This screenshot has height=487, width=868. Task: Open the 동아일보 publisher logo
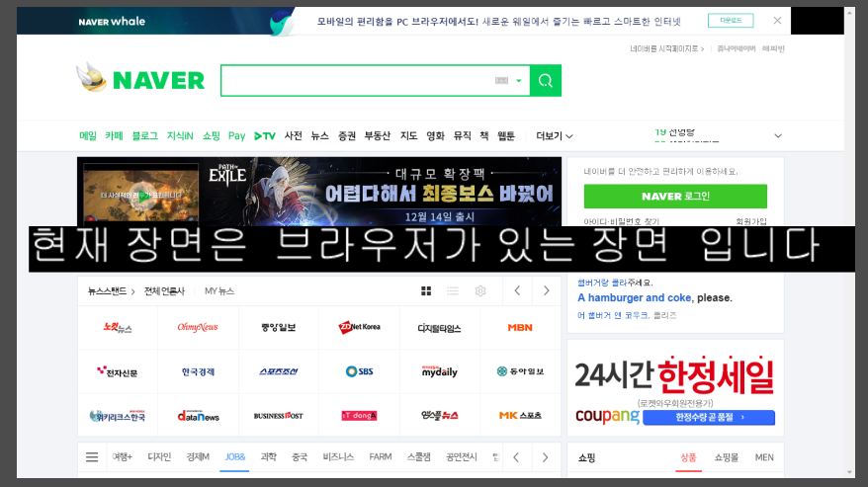coord(520,371)
